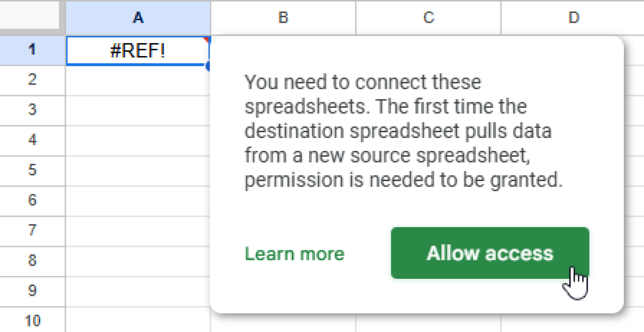Select cell D1 under column D
Image resolution: width=644 pixels, height=332 pixels.
[574, 50]
